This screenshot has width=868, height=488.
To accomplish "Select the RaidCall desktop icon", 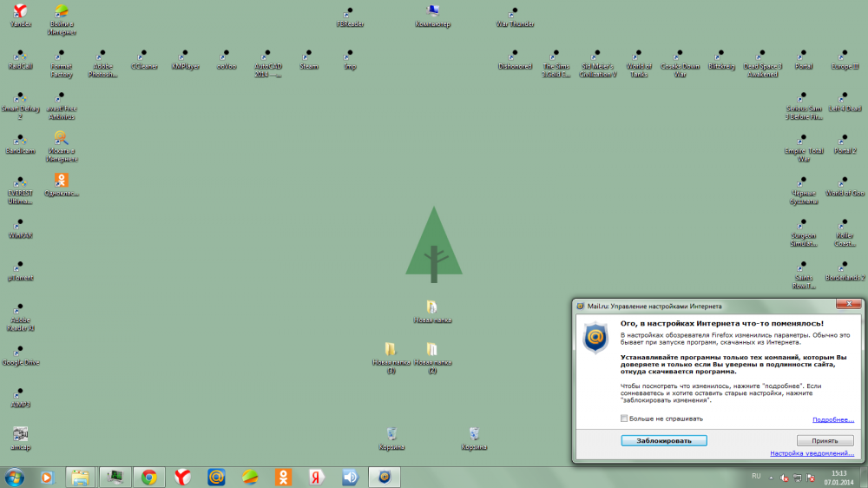I will coord(21,59).
